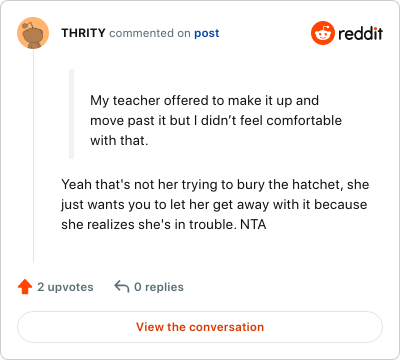Open the "View the conversation" button

pyautogui.click(x=200, y=327)
